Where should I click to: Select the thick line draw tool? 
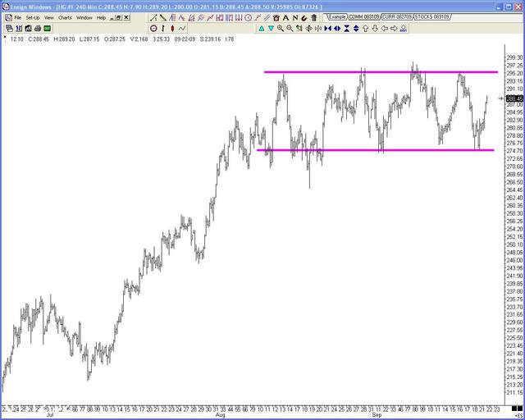click(163, 18)
